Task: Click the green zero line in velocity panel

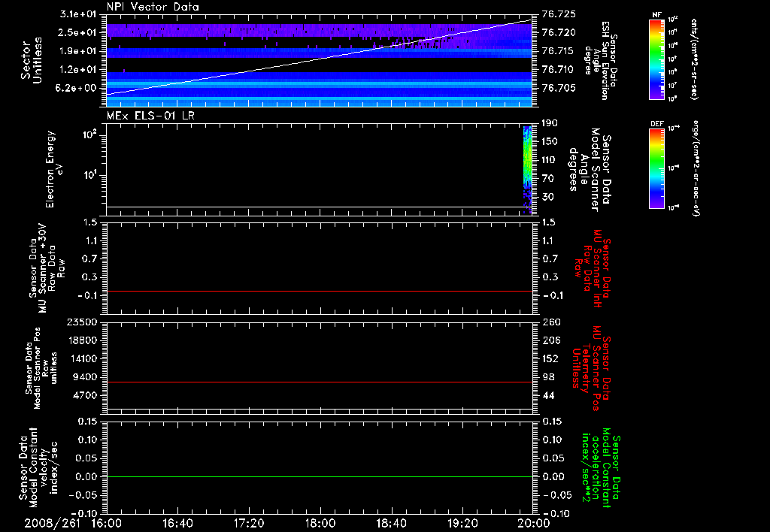Action: tap(319, 476)
